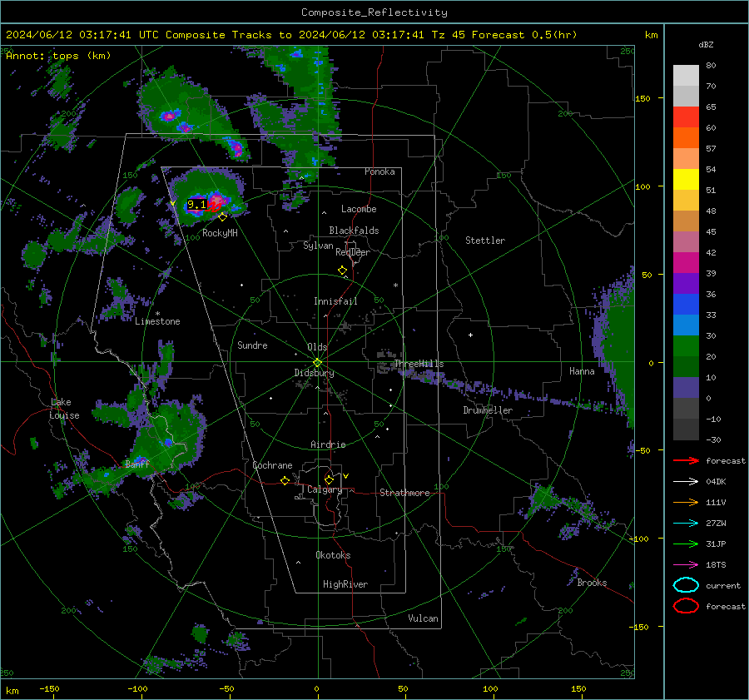The height and width of the screenshot is (700, 749).
Task: Click the Drumheller label
Action: tap(488, 410)
